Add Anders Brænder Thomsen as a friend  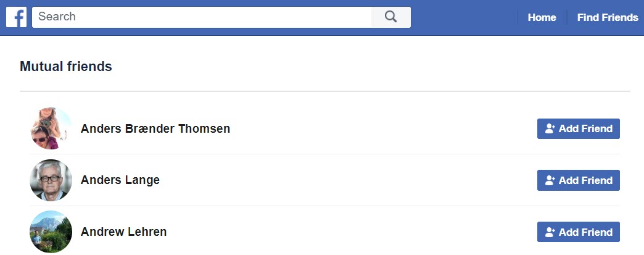coord(578,128)
